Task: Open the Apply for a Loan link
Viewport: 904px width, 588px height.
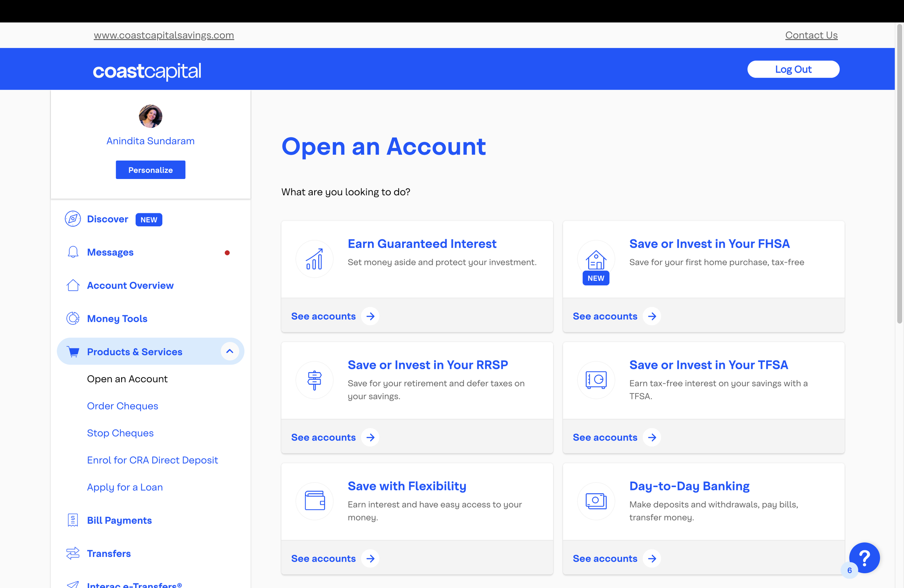Action: tap(125, 487)
